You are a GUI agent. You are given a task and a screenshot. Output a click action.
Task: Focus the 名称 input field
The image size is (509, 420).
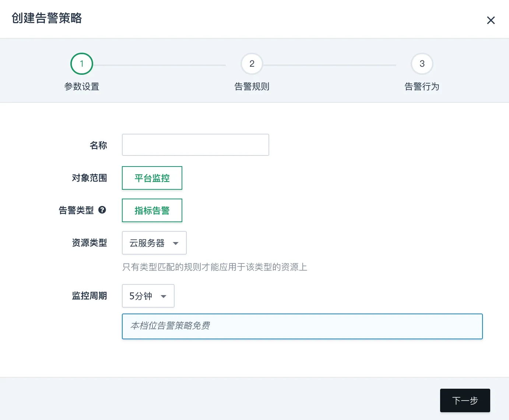click(196, 145)
